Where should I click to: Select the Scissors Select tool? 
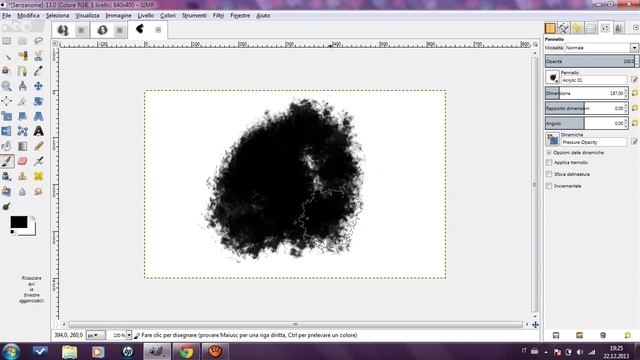click(x=38, y=56)
